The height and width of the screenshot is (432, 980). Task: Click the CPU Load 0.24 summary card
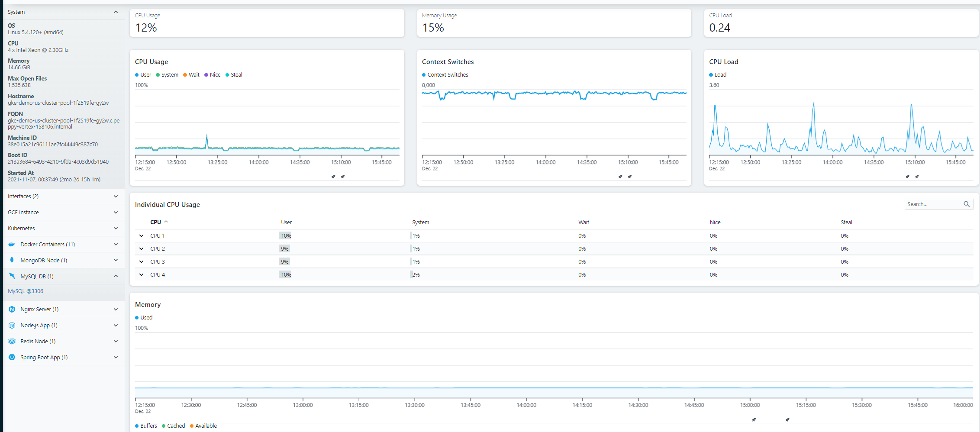pos(841,23)
